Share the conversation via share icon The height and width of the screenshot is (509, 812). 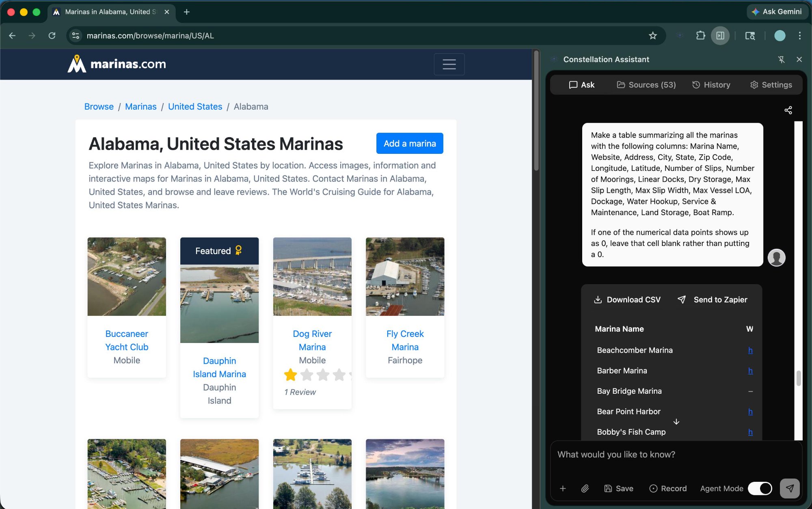pos(788,110)
